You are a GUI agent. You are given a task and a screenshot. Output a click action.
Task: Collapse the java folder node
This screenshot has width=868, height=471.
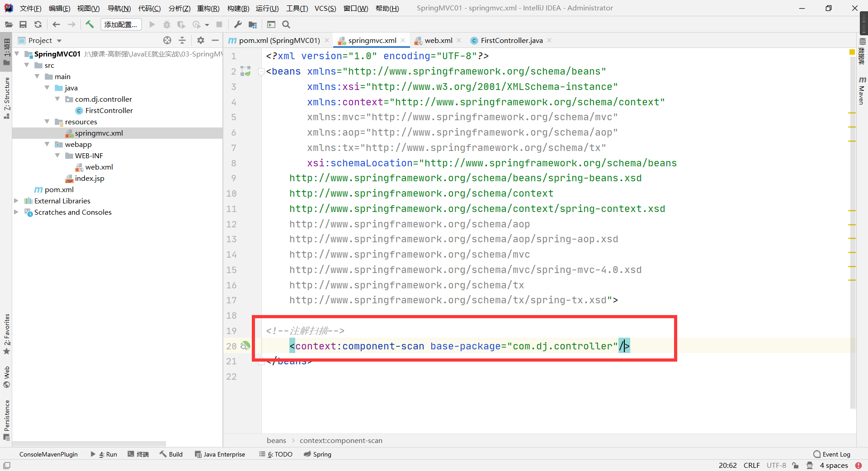[x=47, y=88]
